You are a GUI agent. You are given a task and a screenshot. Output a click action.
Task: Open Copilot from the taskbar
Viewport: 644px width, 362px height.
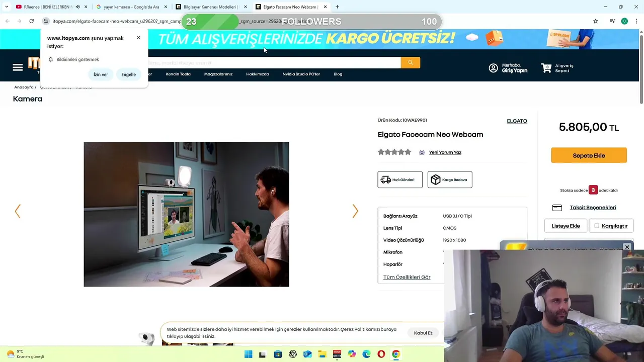[352, 354]
